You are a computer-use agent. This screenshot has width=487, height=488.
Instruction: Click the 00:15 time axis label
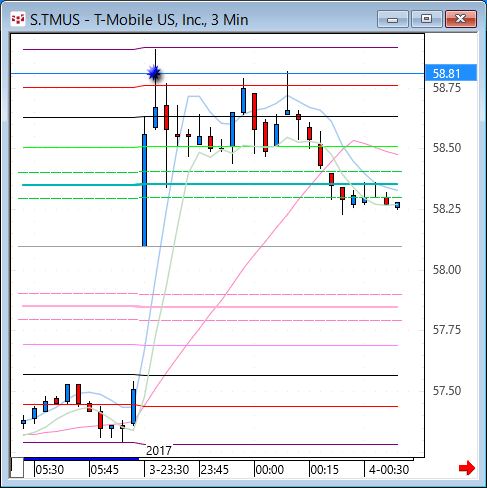[324, 470]
